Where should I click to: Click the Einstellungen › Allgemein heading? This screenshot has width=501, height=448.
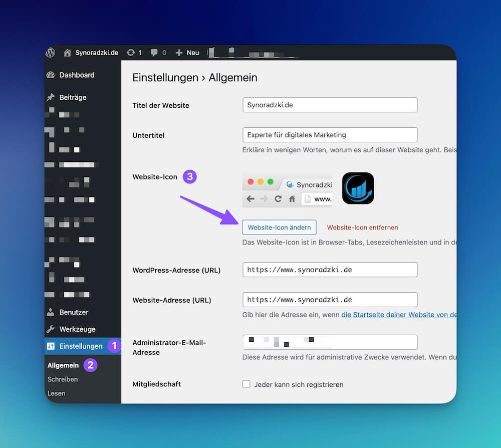coord(195,78)
